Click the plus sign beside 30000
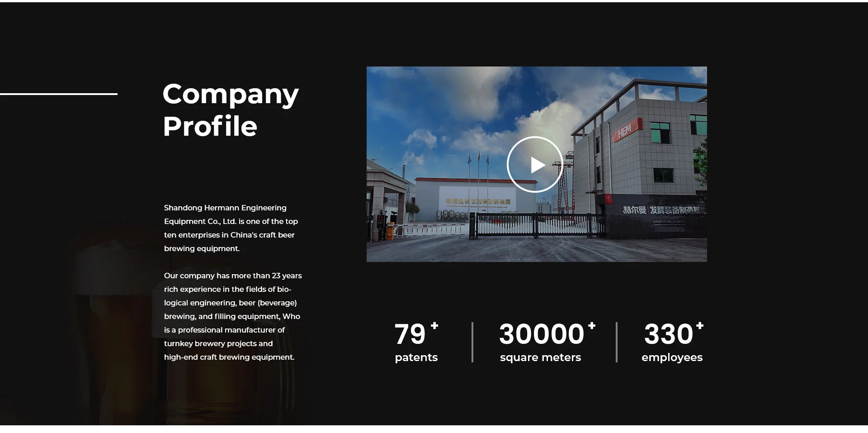 (x=592, y=325)
